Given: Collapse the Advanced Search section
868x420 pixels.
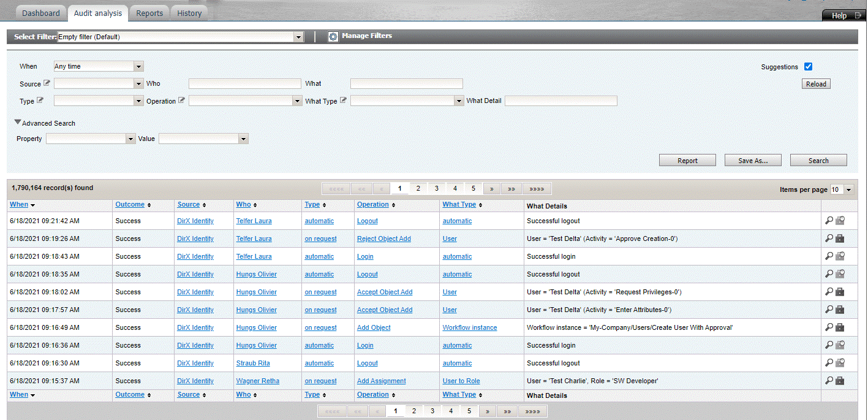Looking at the screenshot, I should tap(18, 123).
